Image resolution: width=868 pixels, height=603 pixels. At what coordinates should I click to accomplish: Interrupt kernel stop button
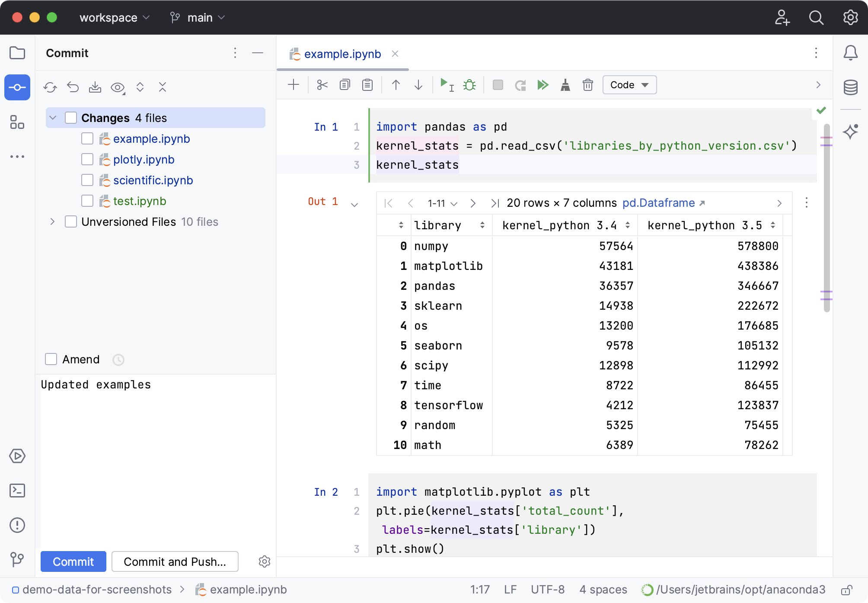(498, 85)
